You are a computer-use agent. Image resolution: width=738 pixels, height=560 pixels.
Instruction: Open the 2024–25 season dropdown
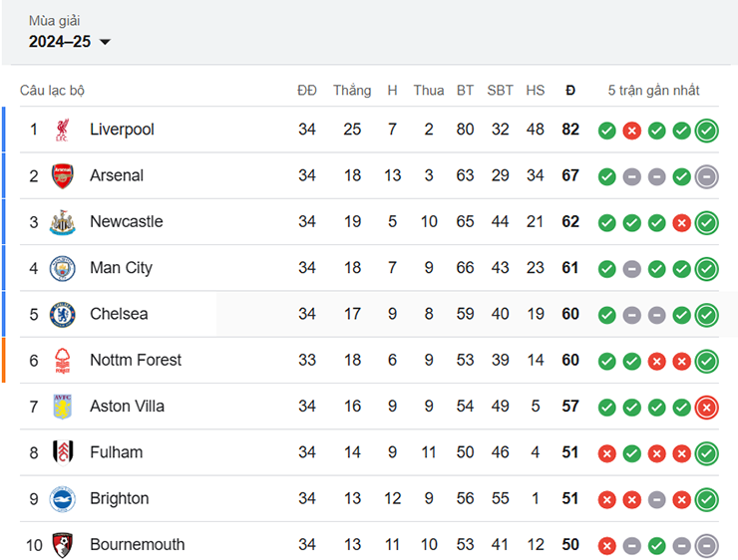pos(70,42)
